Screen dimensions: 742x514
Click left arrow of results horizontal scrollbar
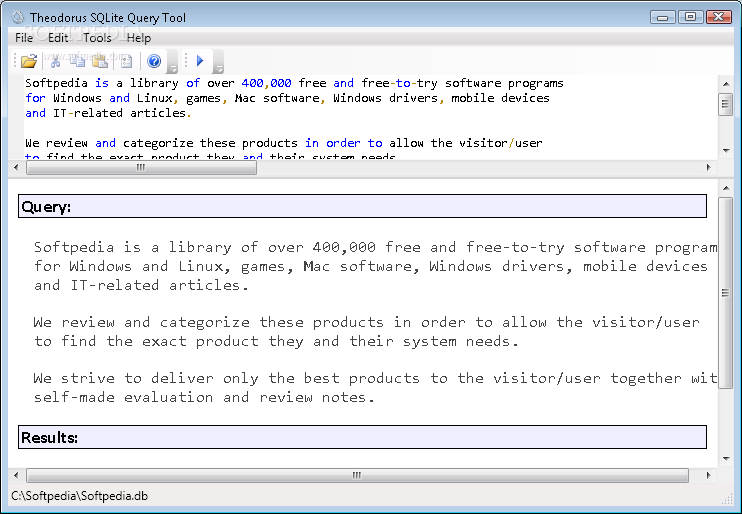(17, 475)
